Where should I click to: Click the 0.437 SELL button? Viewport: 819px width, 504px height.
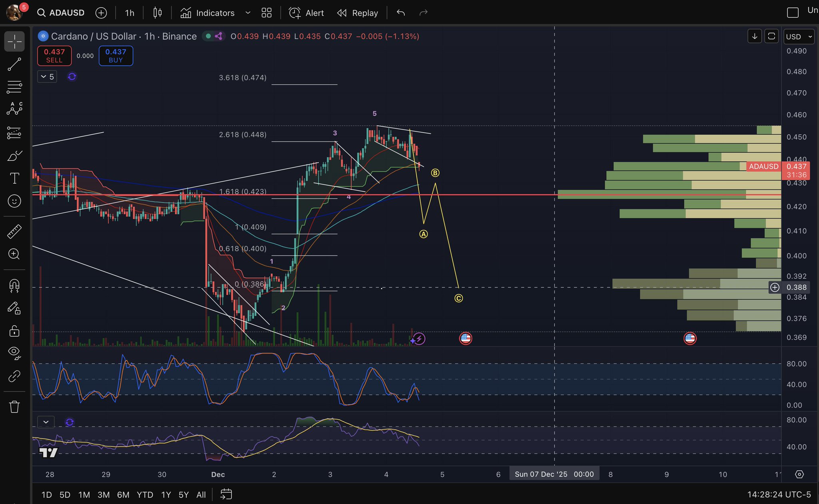[x=54, y=56]
